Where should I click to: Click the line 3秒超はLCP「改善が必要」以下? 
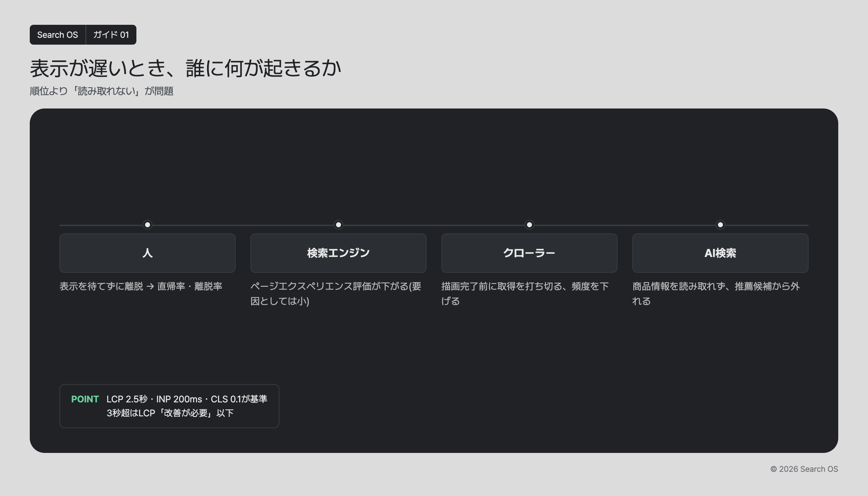(170, 413)
